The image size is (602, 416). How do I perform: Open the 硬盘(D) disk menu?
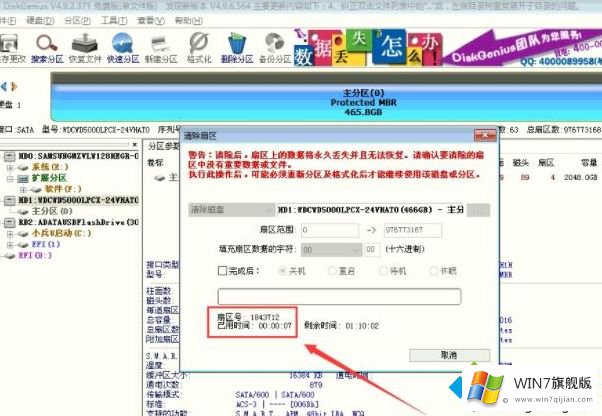pos(40,20)
